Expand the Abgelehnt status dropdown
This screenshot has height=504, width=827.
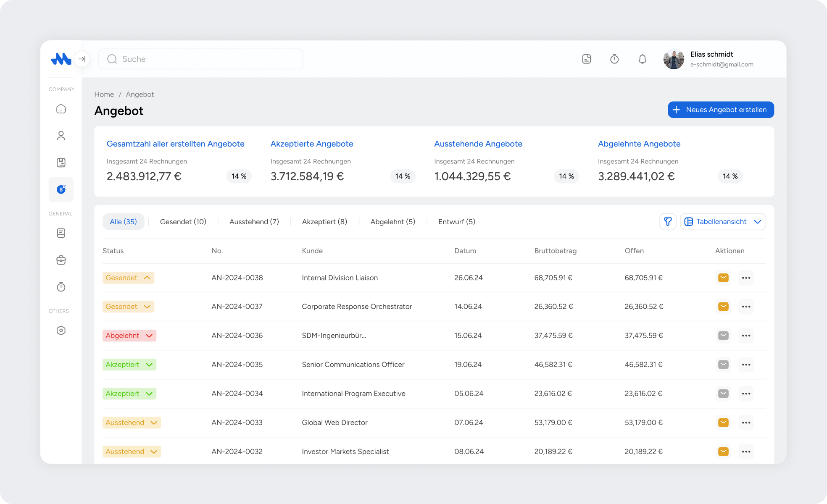click(x=149, y=336)
